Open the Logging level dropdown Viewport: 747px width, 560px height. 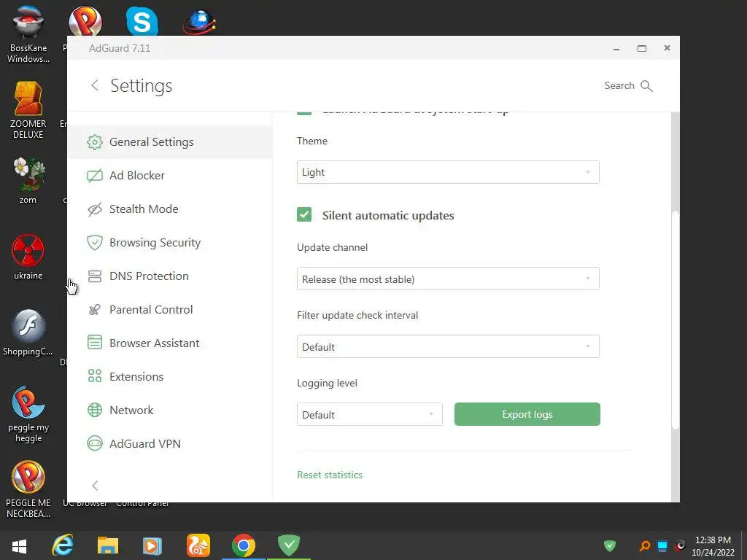click(x=369, y=414)
